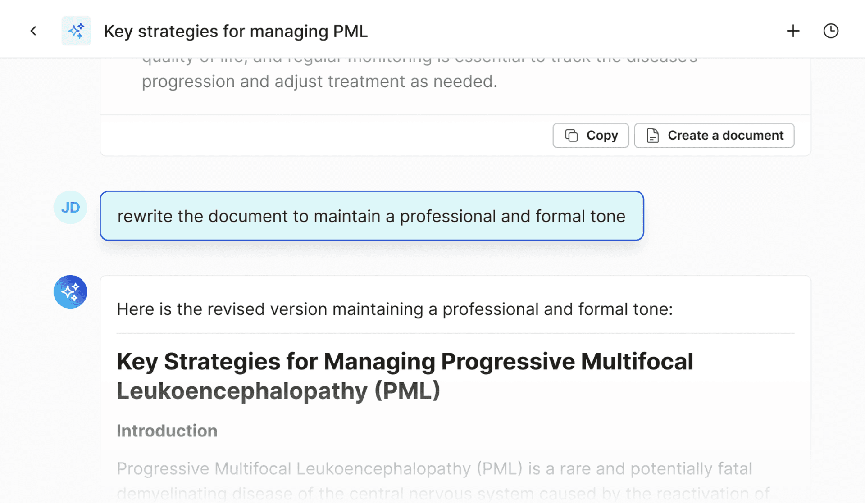
Task: Click the Key Strategies document heading
Action: [x=405, y=376]
